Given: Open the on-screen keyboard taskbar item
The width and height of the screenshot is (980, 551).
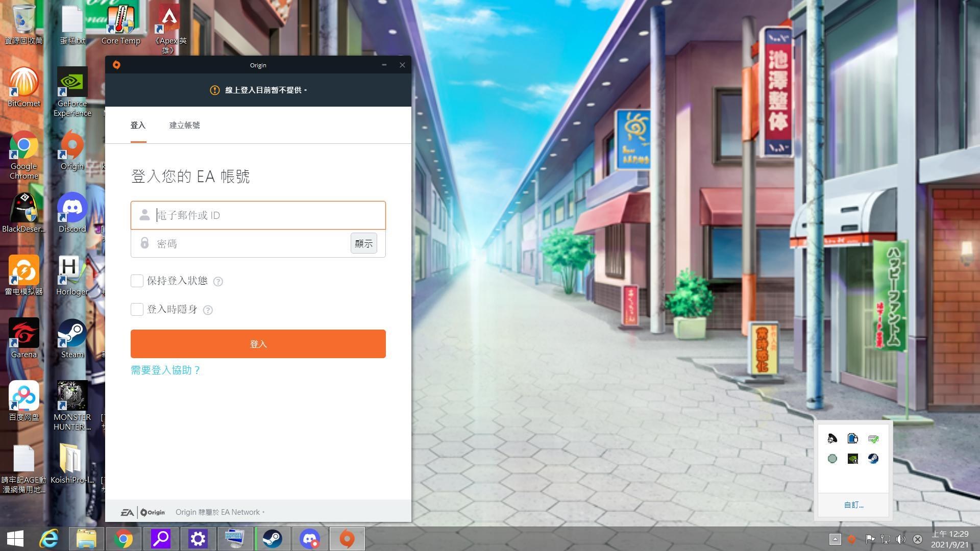Looking at the screenshot, I should click(235, 539).
